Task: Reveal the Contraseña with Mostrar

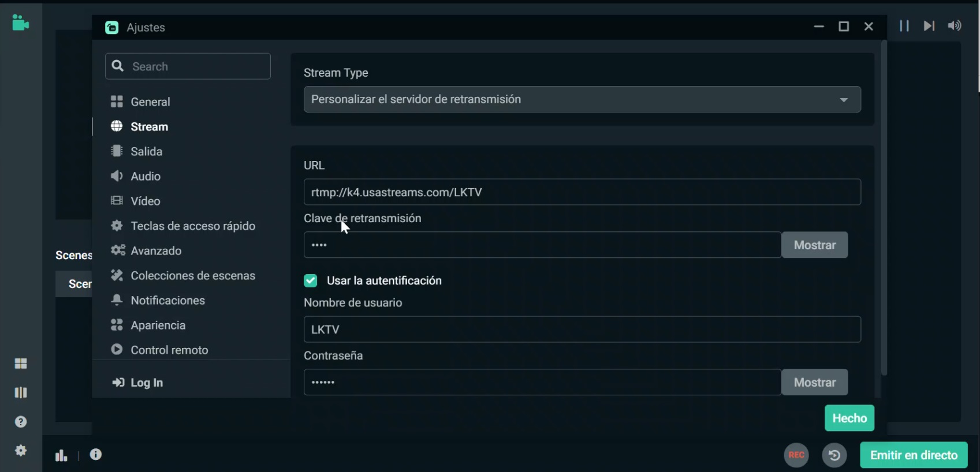Action: (815, 382)
